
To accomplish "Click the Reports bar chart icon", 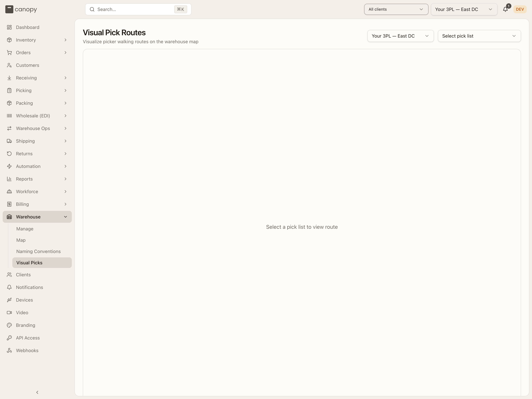I will point(9,179).
